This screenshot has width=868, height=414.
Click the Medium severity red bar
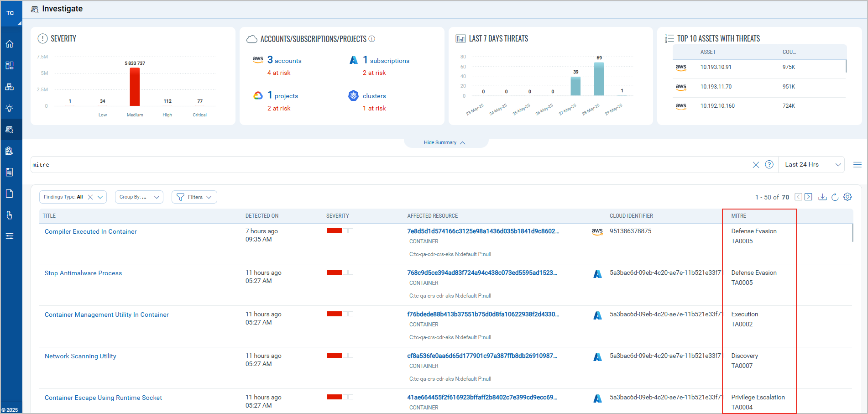click(x=135, y=87)
